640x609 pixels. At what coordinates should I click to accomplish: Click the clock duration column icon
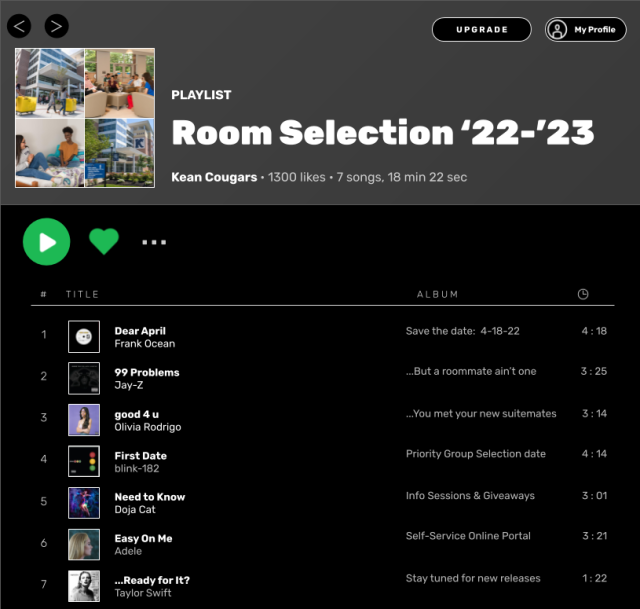[x=583, y=294]
